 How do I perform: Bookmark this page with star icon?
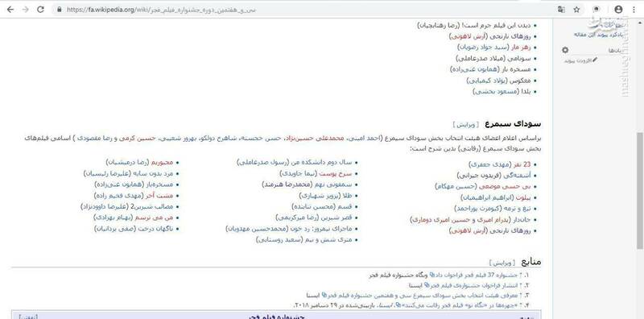tap(576, 10)
